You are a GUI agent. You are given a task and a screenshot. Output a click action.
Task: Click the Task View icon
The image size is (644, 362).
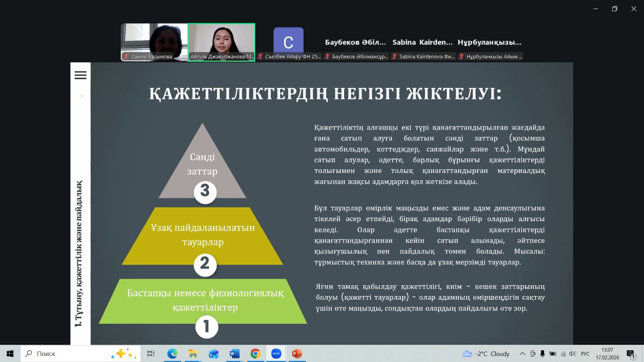(151, 354)
